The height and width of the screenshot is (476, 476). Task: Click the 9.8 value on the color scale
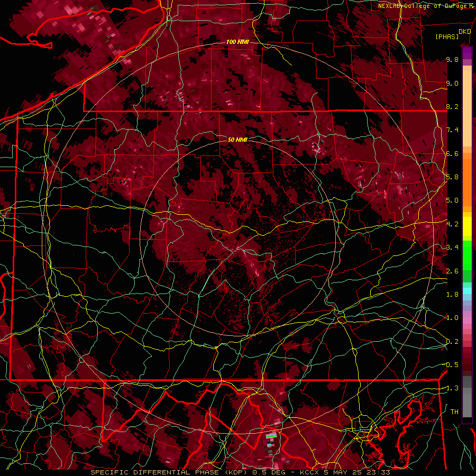[452, 59]
